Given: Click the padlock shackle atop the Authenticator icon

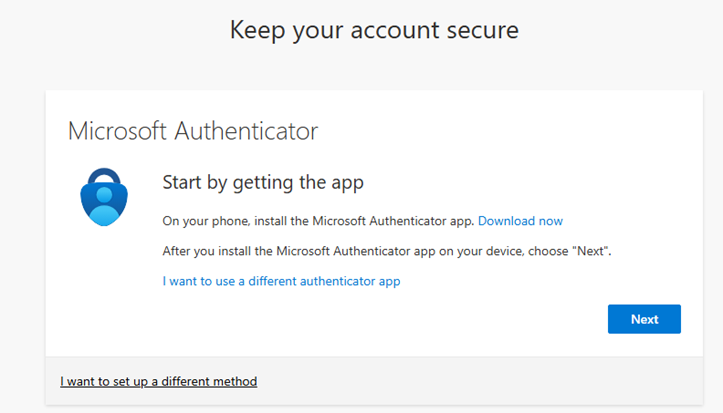Looking at the screenshot, I should tap(106, 171).
